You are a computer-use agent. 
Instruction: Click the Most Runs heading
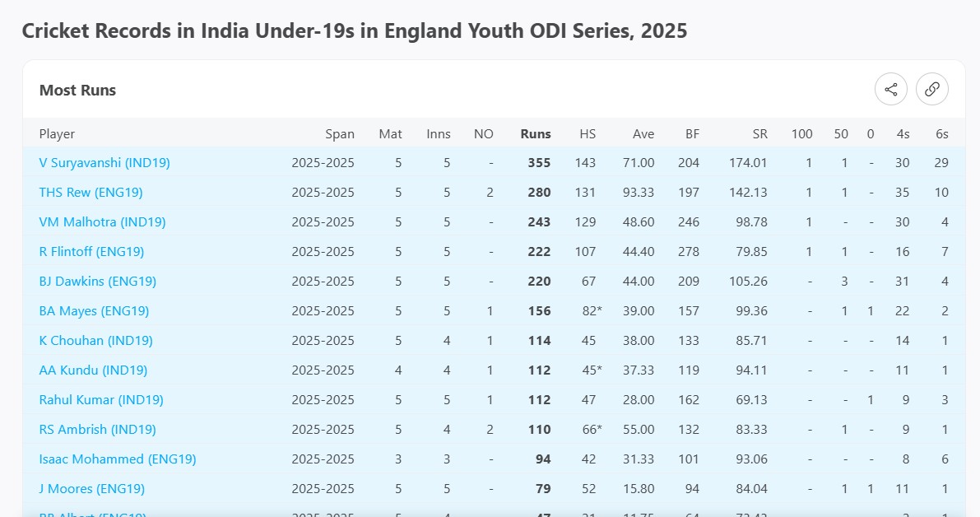pos(77,91)
